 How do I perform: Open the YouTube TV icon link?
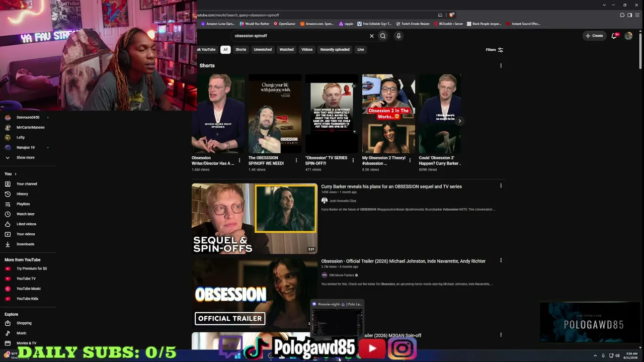(x=8, y=279)
